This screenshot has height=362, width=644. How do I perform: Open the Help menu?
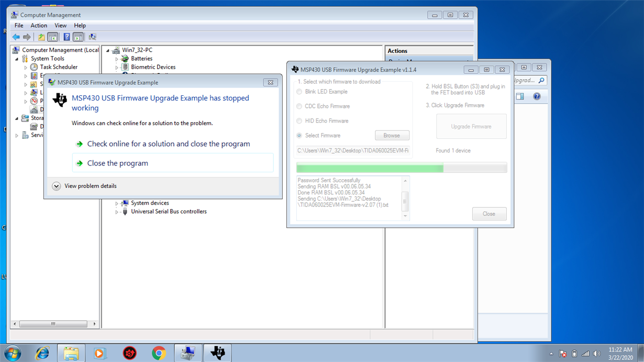pos(80,25)
